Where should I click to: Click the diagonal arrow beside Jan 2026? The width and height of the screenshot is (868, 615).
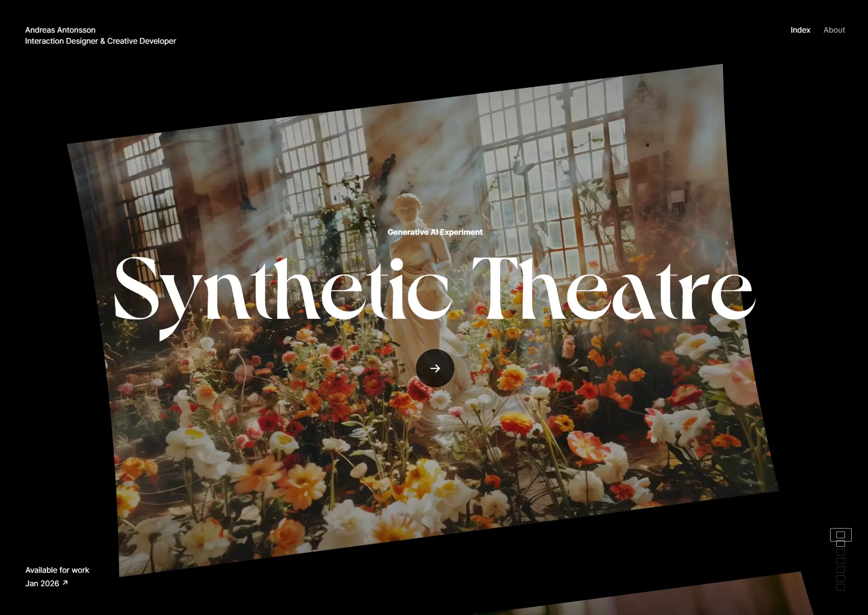pos(65,583)
